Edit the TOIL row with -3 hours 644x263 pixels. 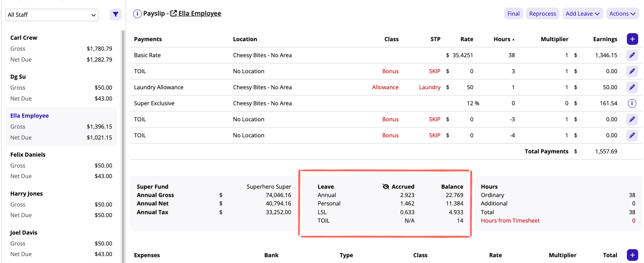coord(632,119)
